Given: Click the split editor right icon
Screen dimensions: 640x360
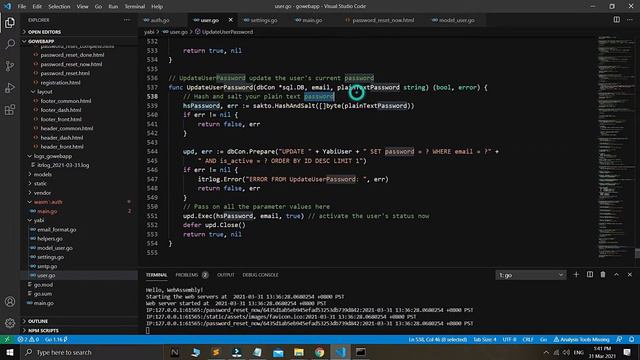Looking at the screenshot, I should pyautogui.click(x=616, y=20).
